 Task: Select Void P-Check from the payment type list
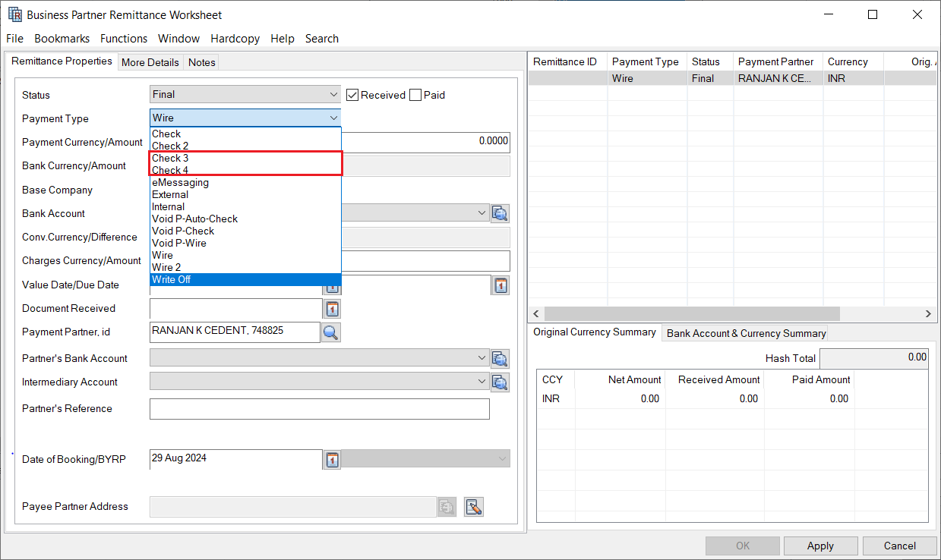tap(183, 231)
